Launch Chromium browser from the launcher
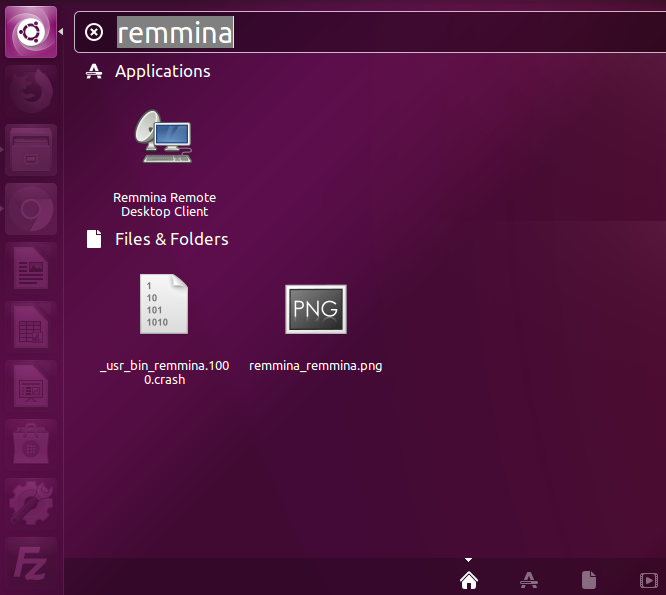 click(x=31, y=209)
